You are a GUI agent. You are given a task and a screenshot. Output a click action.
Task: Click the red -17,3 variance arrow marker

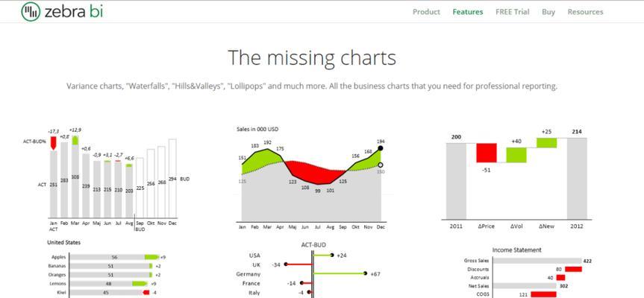[53, 143]
